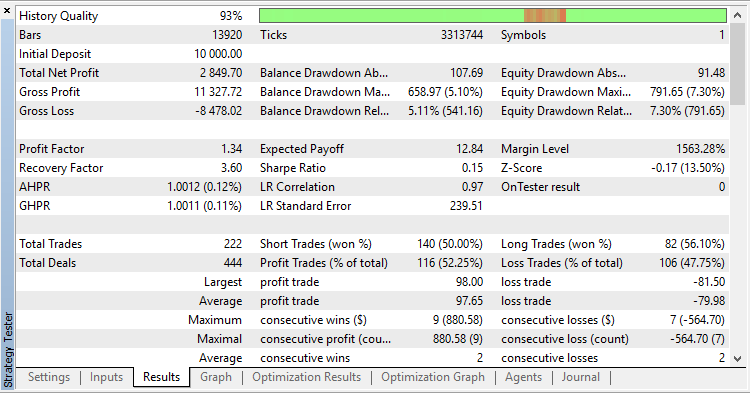
Task: Select the Results tab
Action: (161, 377)
